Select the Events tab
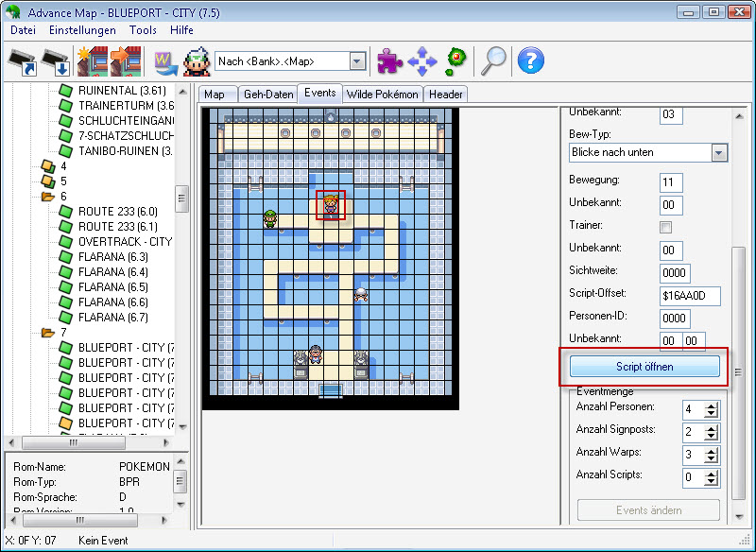This screenshot has height=552, width=756. click(x=319, y=93)
